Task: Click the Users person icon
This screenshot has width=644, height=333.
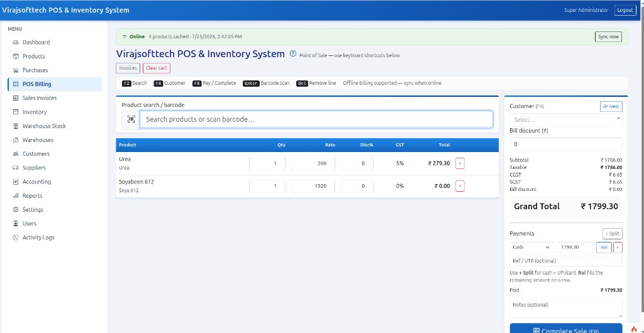Action: [x=16, y=224]
